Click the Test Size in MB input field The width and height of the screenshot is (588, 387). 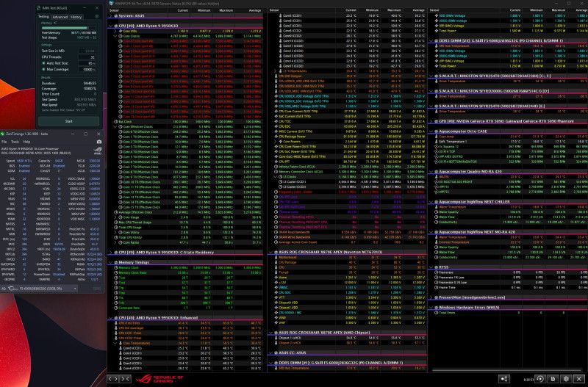tap(87, 51)
